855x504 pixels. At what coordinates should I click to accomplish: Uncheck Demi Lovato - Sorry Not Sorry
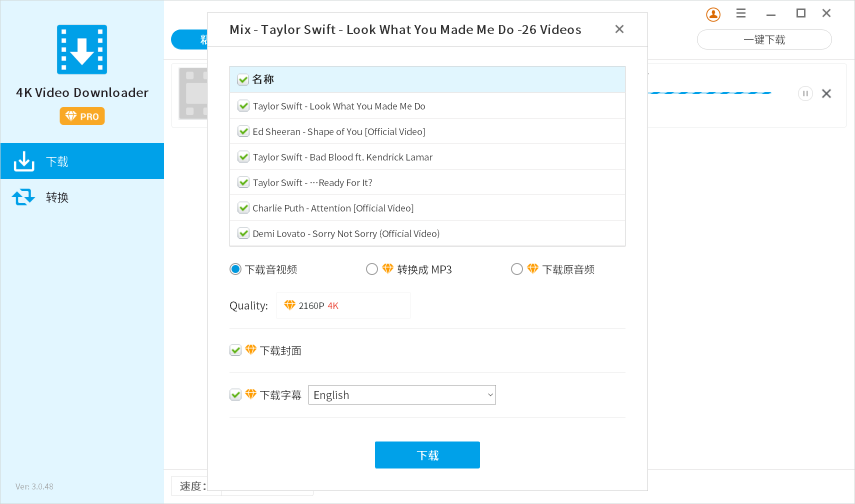243,233
